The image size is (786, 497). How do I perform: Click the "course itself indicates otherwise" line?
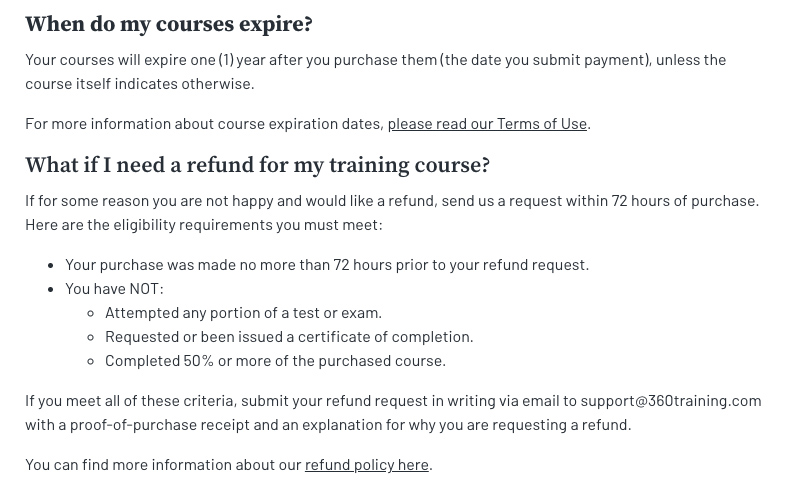click(140, 83)
